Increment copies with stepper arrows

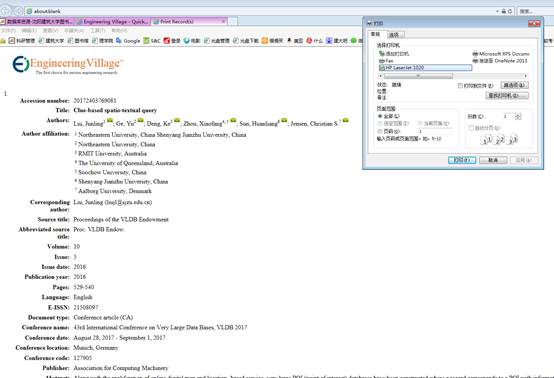point(518,115)
